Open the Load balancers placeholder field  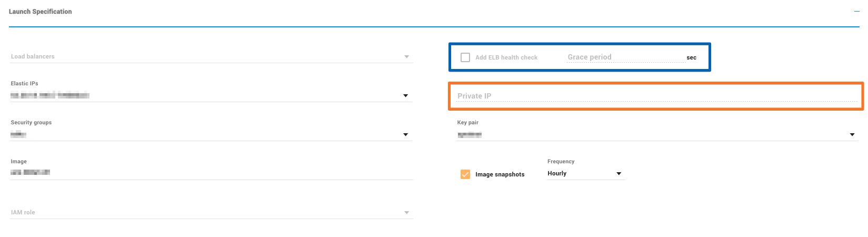(200, 56)
